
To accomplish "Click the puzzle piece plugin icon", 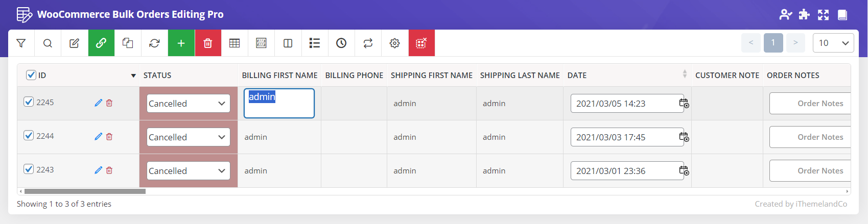I will click(804, 15).
